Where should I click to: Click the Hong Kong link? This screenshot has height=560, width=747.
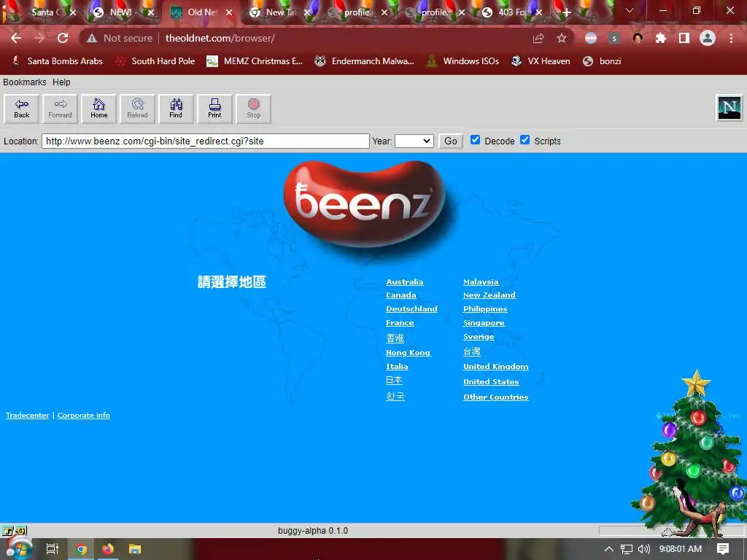[x=409, y=353]
